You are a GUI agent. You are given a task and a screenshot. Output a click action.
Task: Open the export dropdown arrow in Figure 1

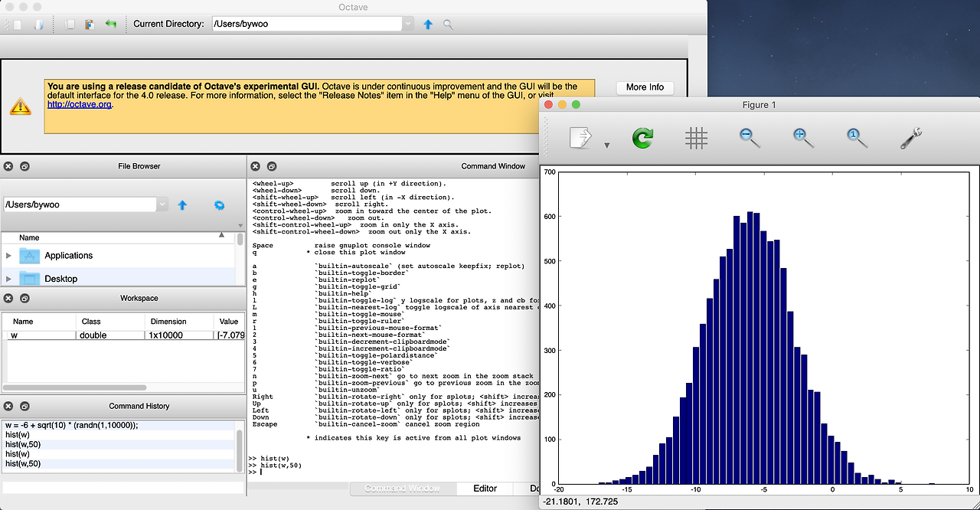pos(607,145)
